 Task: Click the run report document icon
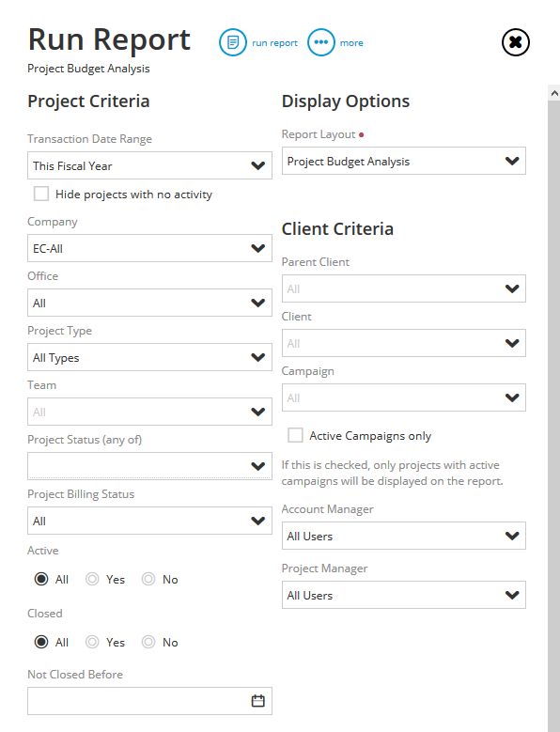point(233,42)
